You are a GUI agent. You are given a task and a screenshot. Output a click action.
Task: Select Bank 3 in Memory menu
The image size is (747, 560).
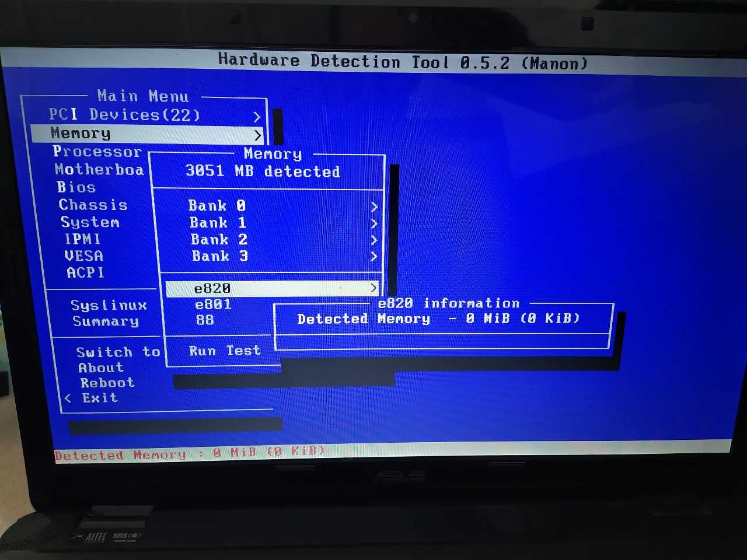pos(221,256)
